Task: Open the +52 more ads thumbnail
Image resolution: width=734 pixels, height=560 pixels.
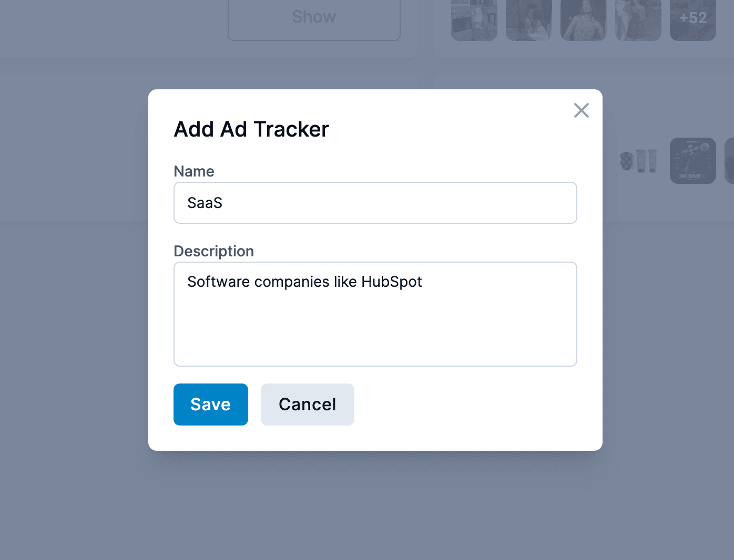Action: [692, 20]
